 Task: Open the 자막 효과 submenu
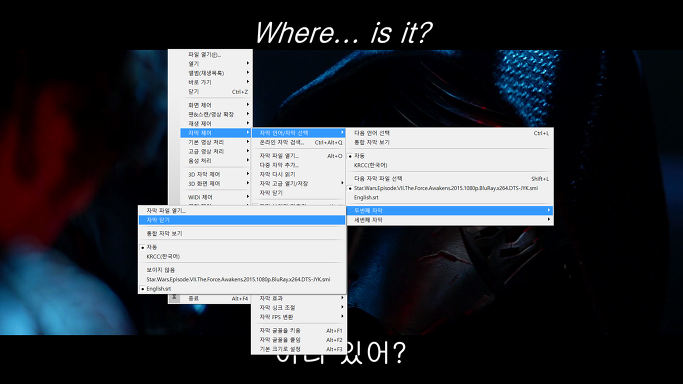pos(299,298)
